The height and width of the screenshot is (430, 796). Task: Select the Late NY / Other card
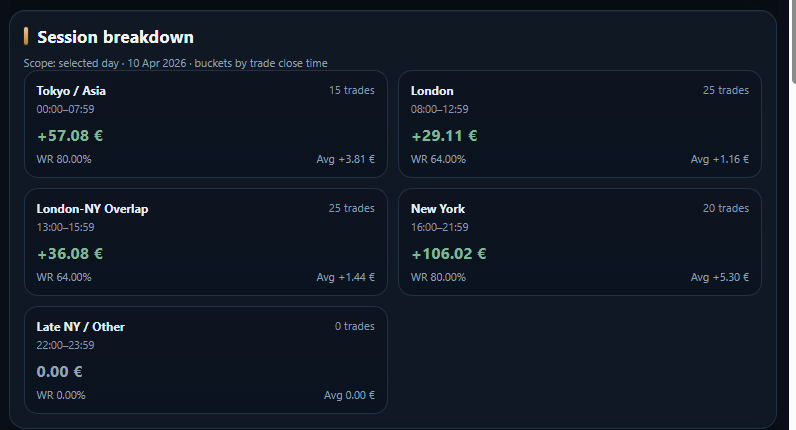tap(205, 360)
